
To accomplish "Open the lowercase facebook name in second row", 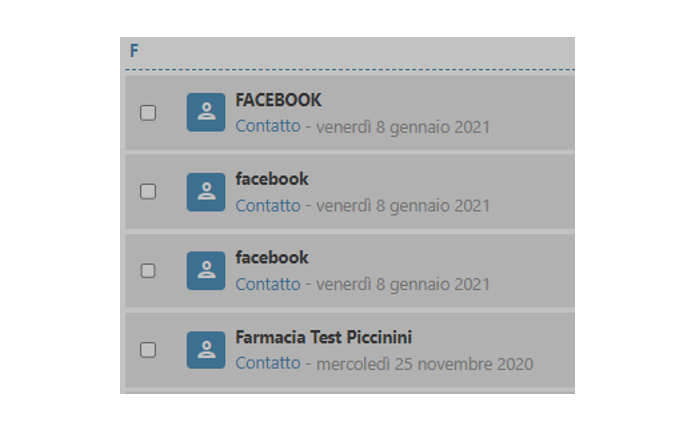I will [x=272, y=179].
